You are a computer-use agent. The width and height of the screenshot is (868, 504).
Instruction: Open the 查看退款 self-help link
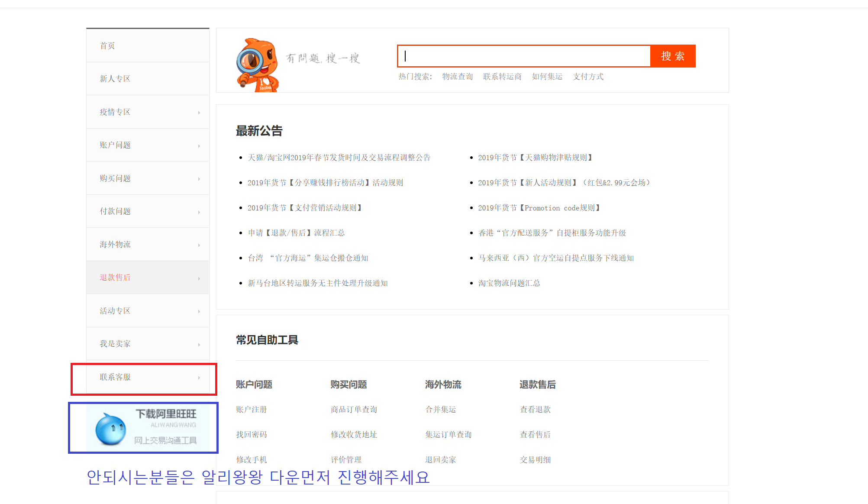pyautogui.click(x=535, y=410)
